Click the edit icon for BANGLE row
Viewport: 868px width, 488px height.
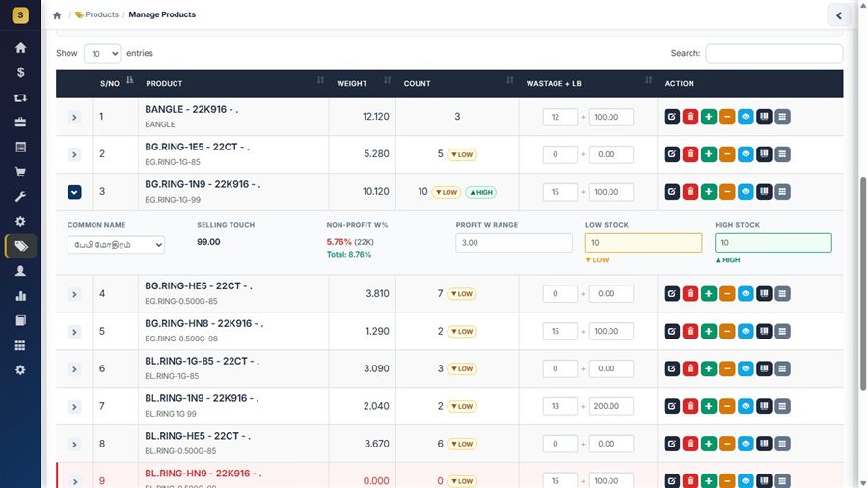click(671, 117)
